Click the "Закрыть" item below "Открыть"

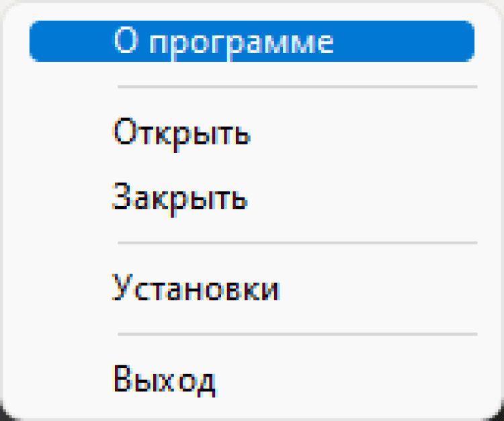pyautogui.click(x=180, y=198)
